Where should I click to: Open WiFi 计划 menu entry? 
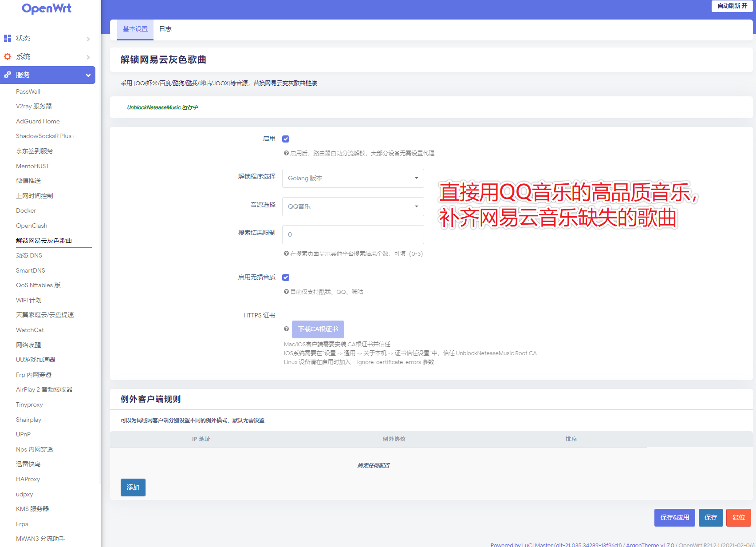[29, 300]
